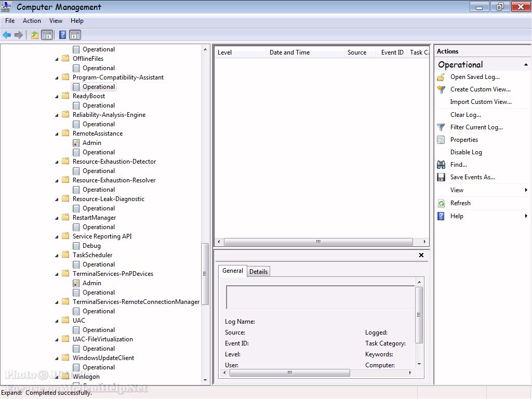Click the UAC-FileVirtualization folder icon

click(65, 339)
